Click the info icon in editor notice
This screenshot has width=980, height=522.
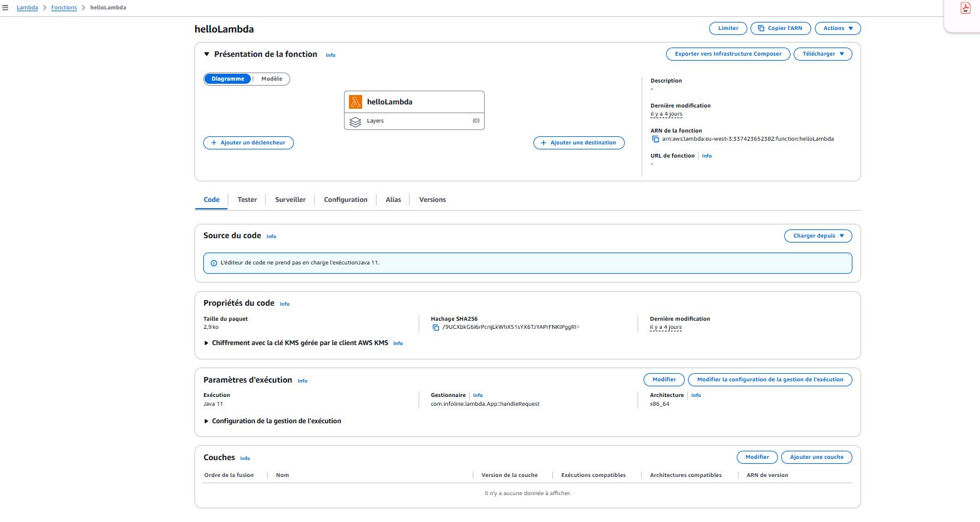pos(214,263)
